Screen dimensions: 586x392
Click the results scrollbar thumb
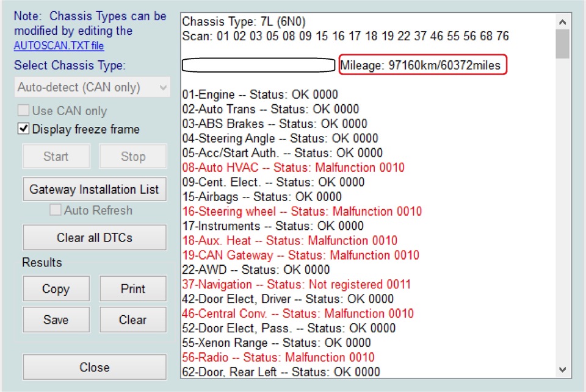click(x=562, y=44)
